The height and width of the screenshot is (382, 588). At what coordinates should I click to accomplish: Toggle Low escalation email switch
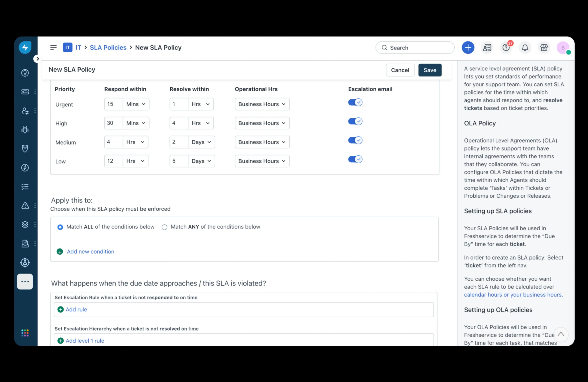pyautogui.click(x=355, y=159)
